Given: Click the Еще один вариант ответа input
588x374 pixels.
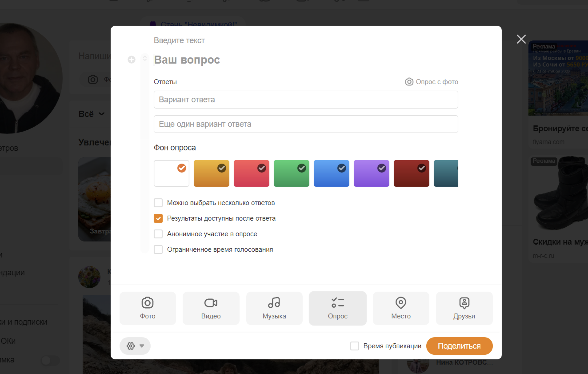Looking at the screenshot, I should (x=306, y=124).
